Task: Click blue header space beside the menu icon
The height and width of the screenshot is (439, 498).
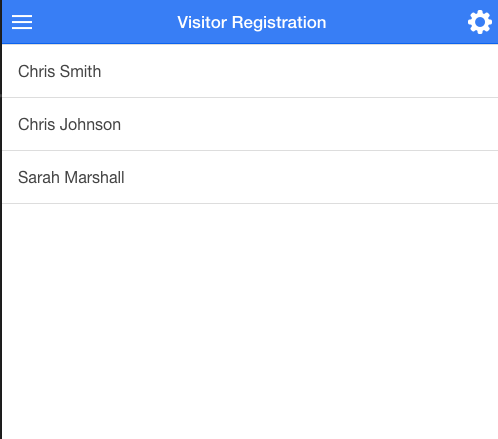Action: click(x=100, y=22)
